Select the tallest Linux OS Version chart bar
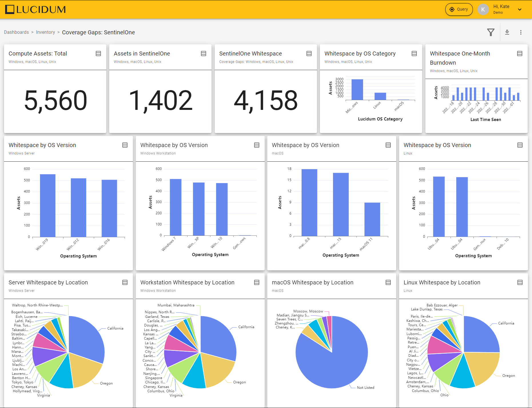532x408 pixels. point(439,207)
